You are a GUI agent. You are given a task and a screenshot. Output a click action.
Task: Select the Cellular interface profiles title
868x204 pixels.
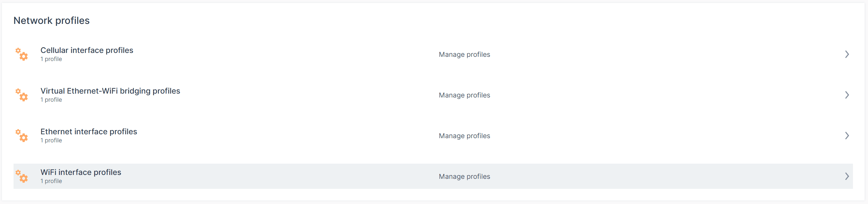click(x=87, y=50)
